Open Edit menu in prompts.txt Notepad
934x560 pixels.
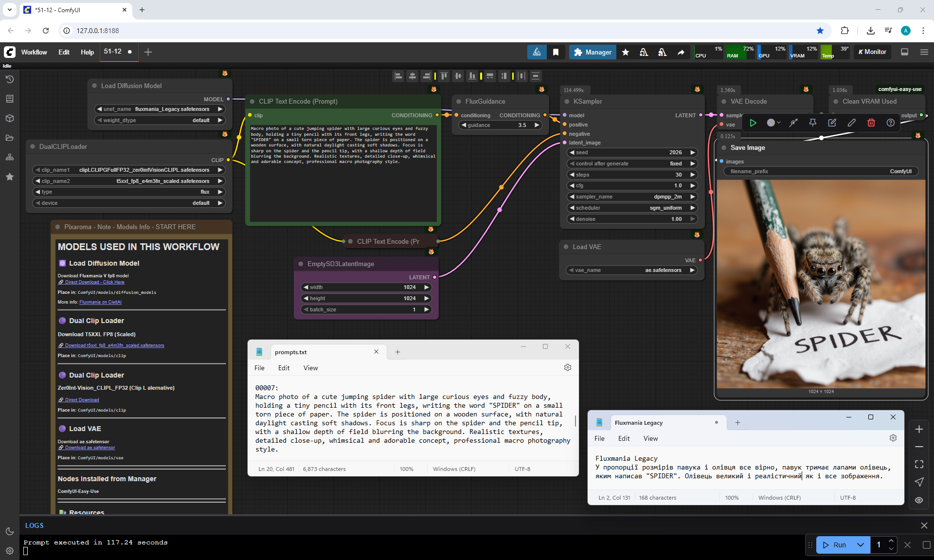pos(284,368)
